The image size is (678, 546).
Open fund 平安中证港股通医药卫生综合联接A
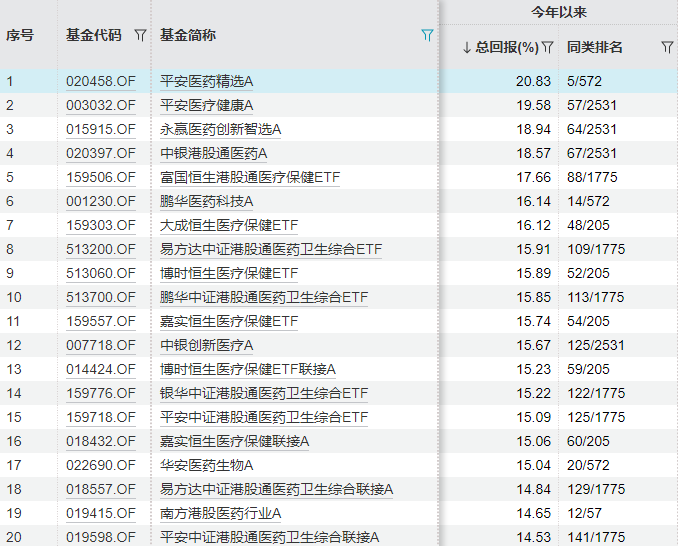tap(269, 537)
